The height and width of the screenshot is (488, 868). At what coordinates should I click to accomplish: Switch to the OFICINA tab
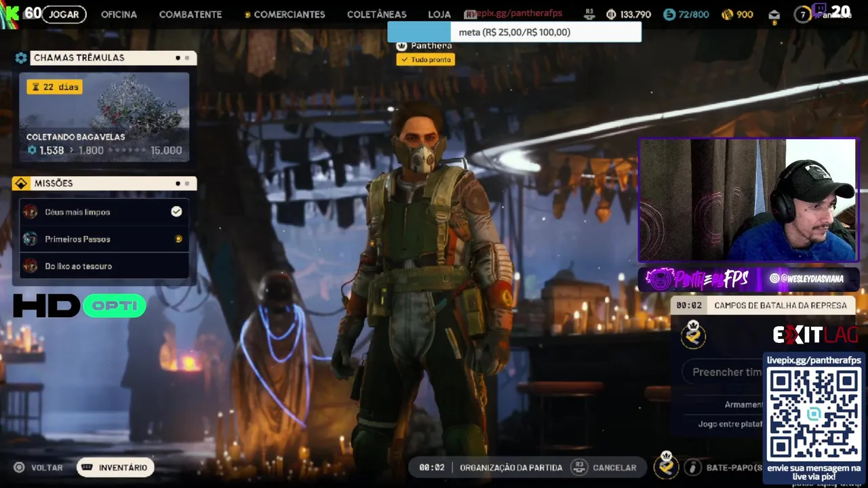(119, 14)
